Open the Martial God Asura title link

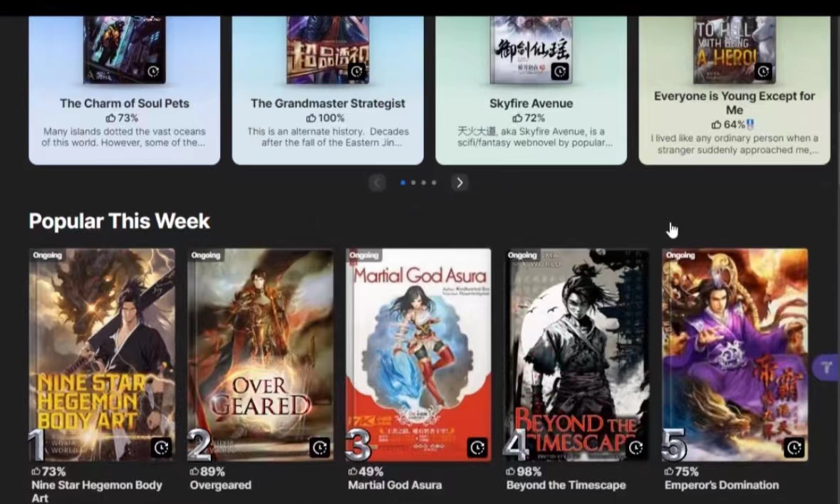[395, 485]
